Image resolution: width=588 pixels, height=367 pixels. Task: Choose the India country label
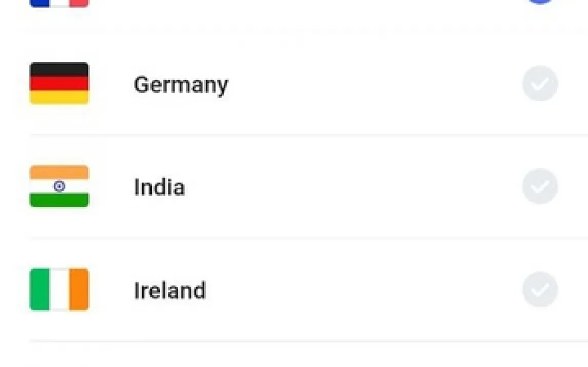tap(159, 187)
